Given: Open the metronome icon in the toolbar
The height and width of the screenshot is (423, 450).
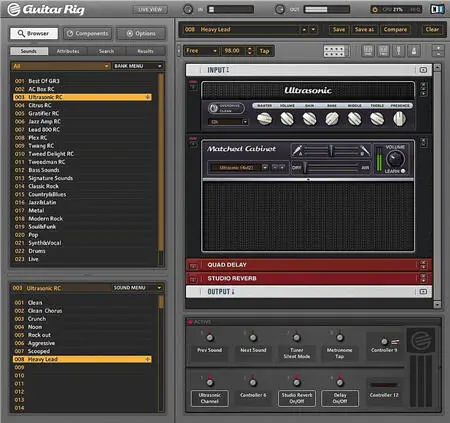Looking at the screenshot, I should tap(414, 51).
